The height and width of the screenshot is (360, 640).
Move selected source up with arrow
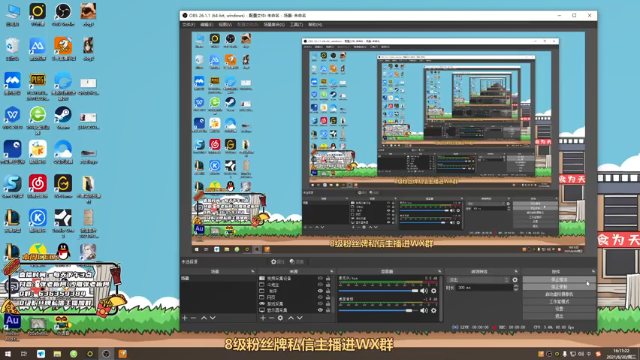click(291, 318)
